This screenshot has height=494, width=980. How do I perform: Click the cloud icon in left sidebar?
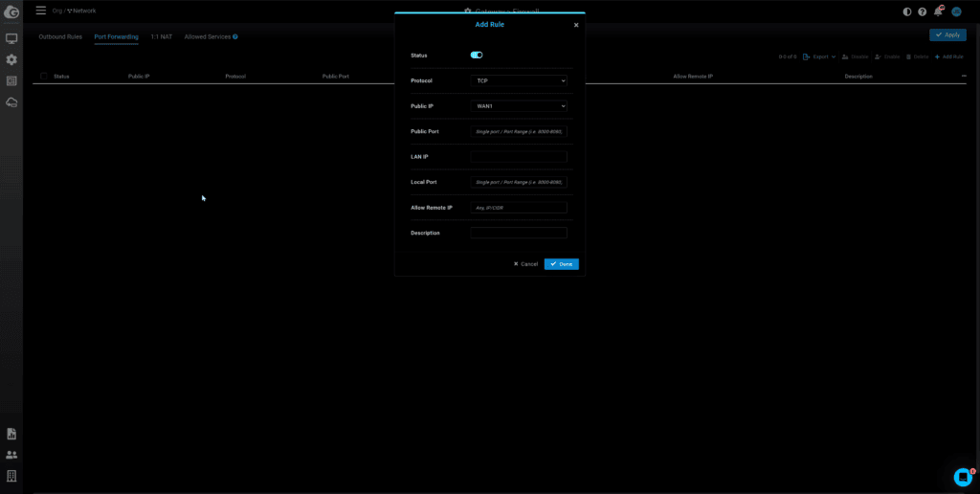11,102
